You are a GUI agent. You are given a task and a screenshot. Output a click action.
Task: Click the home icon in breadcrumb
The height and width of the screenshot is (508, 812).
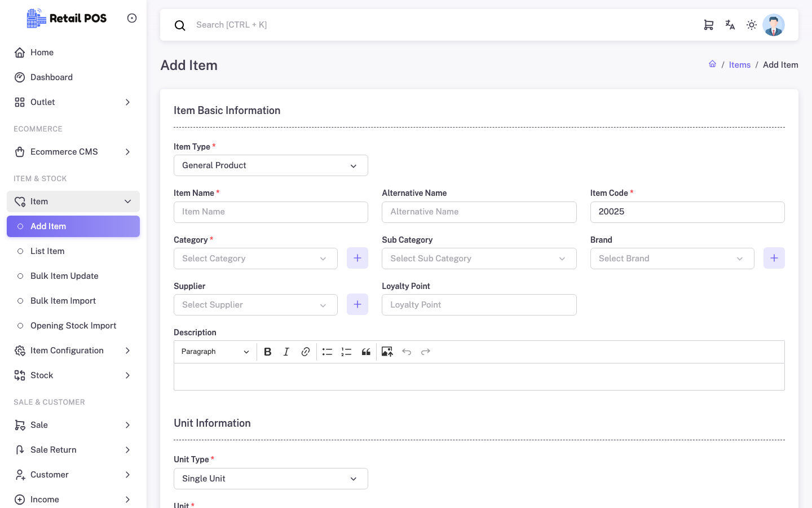[713, 64]
